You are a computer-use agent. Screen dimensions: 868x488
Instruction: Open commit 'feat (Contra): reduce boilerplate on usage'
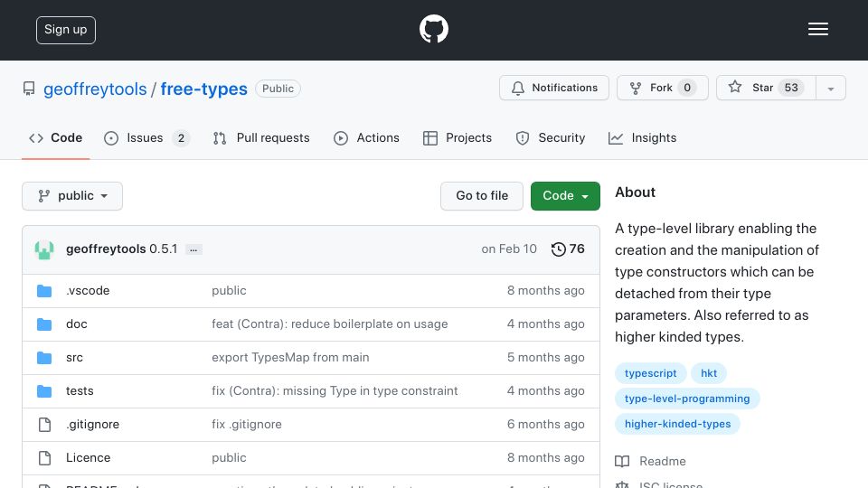pyautogui.click(x=329, y=324)
